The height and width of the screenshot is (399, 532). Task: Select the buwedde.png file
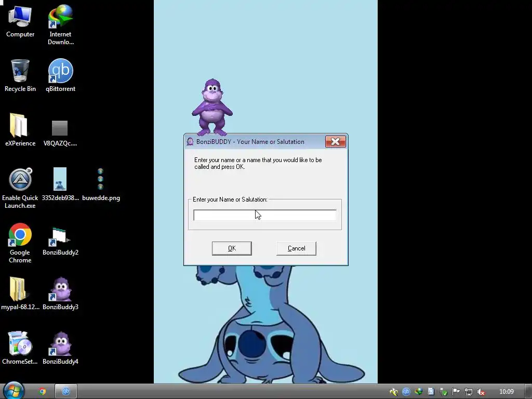[x=101, y=184]
